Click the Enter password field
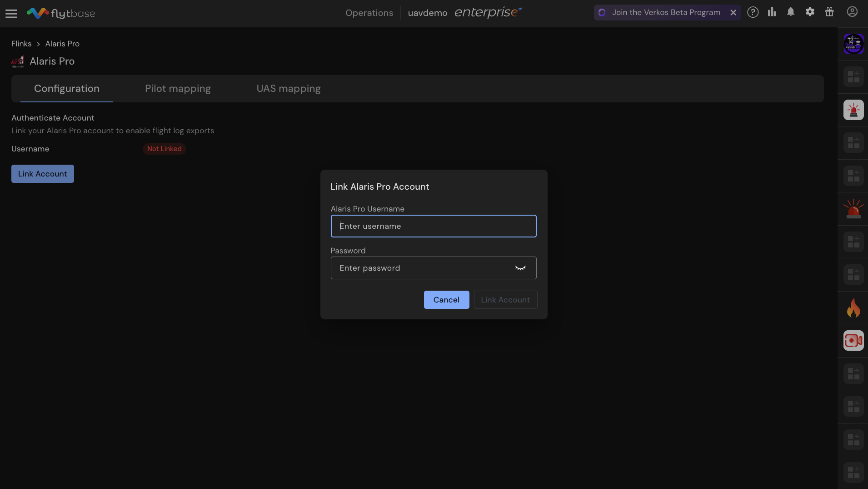 [423, 268]
